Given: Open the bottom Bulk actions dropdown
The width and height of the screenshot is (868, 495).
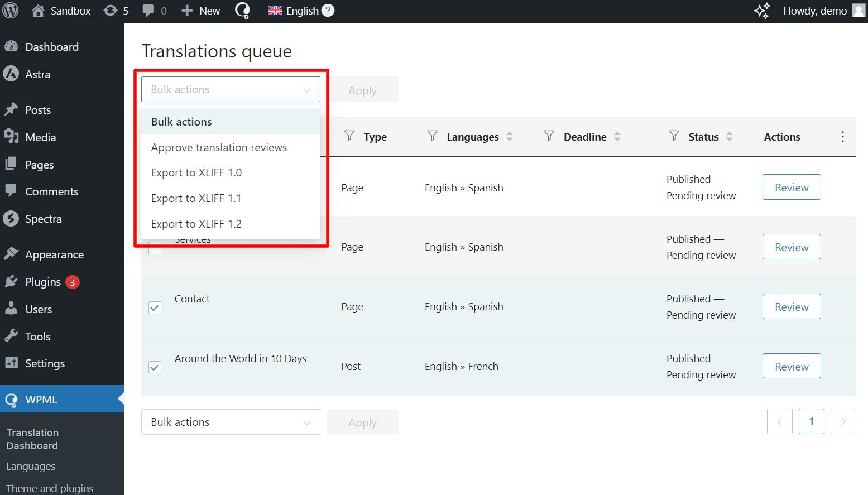Looking at the screenshot, I should 231,422.
